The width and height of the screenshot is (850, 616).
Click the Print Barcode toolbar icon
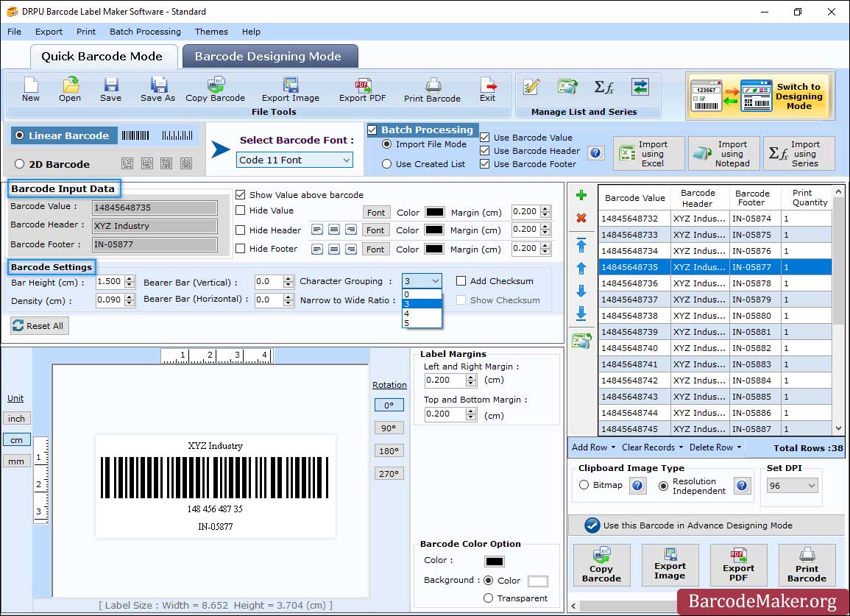point(432,90)
